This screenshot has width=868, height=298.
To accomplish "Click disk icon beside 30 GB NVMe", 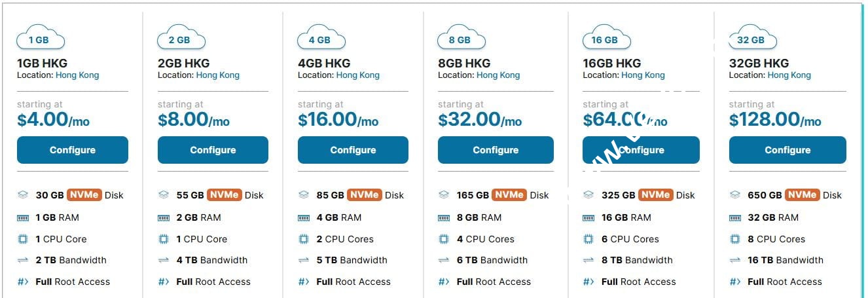I will click(x=23, y=195).
